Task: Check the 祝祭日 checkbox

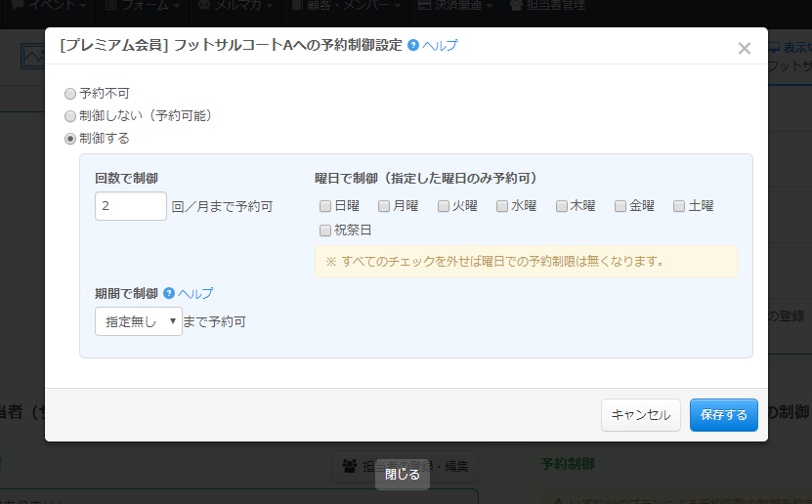Action: [x=325, y=231]
